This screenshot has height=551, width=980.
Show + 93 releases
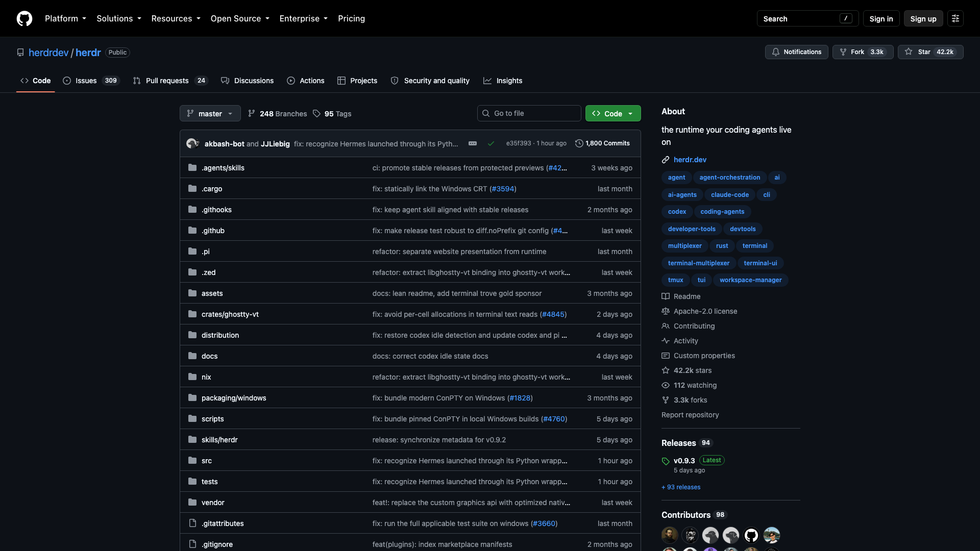tap(681, 487)
